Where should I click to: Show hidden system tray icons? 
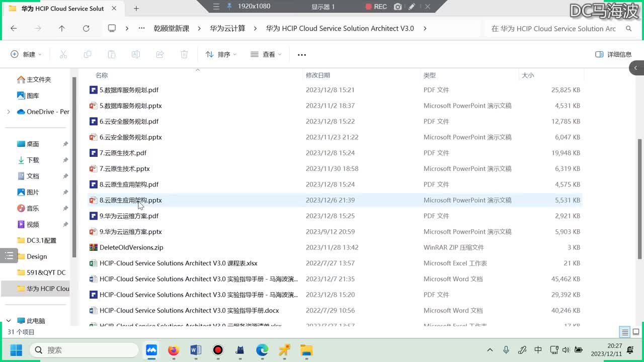click(490, 350)
